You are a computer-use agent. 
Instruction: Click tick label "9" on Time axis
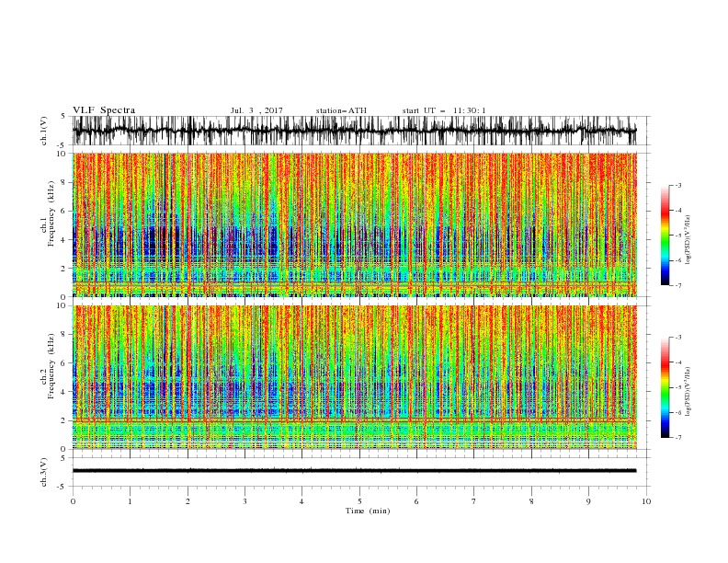point(588,501)
